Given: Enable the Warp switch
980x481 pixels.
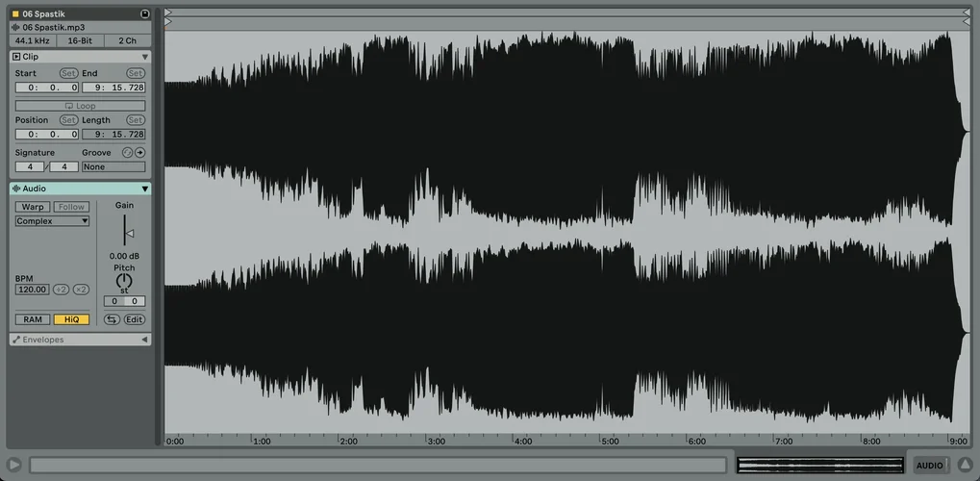Looking at the screenshot, I should click(33, 207).
